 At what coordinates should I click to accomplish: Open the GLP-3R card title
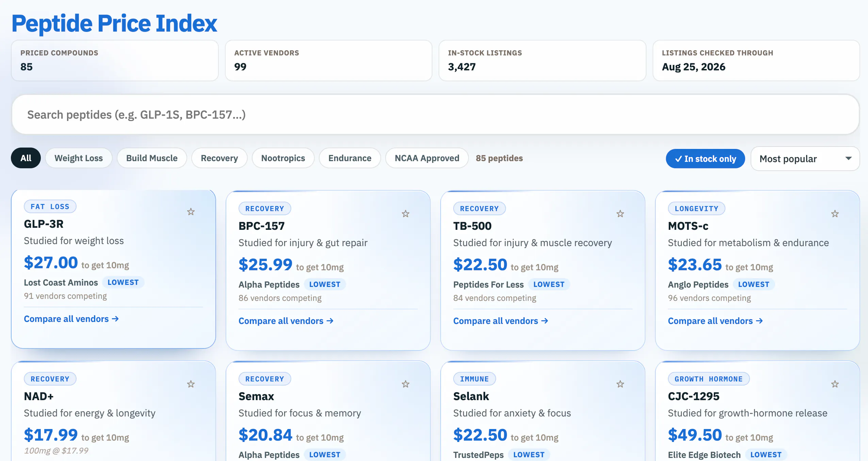pos(44,224)
